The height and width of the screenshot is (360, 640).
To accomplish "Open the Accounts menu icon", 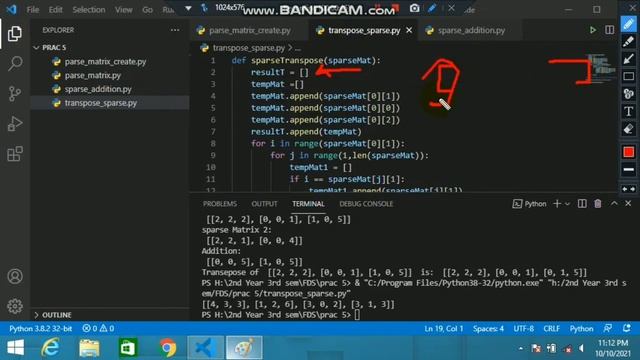I will 15,276.
